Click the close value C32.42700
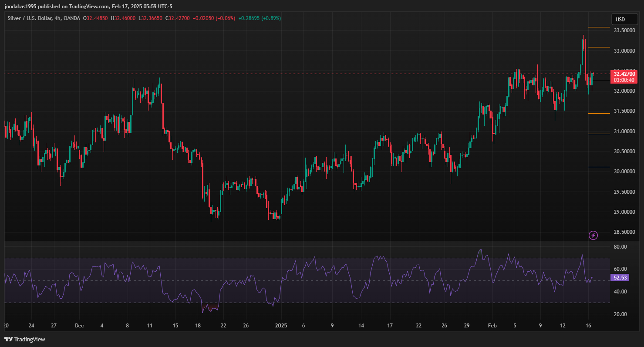The height and width of the screenshot is (347, 644). pos(178,18)
